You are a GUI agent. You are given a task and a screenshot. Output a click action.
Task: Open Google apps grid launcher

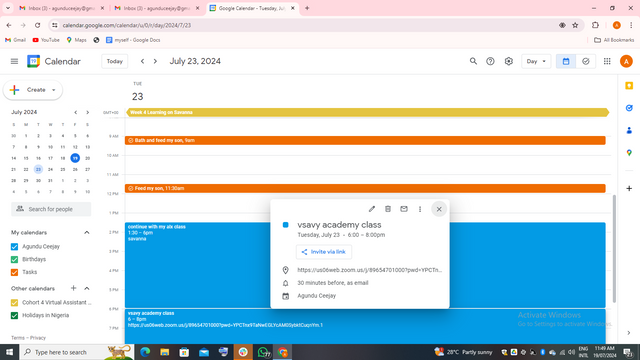(x=607, y=61)
